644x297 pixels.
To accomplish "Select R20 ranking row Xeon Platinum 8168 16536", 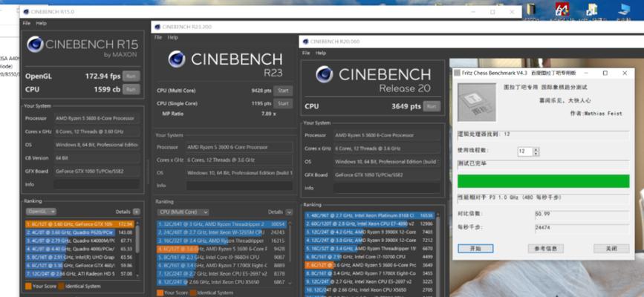I will [x=369, y=215].
